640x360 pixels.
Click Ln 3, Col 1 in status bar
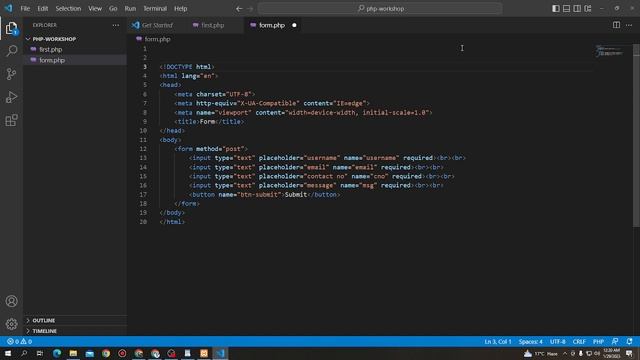(498, 341)
